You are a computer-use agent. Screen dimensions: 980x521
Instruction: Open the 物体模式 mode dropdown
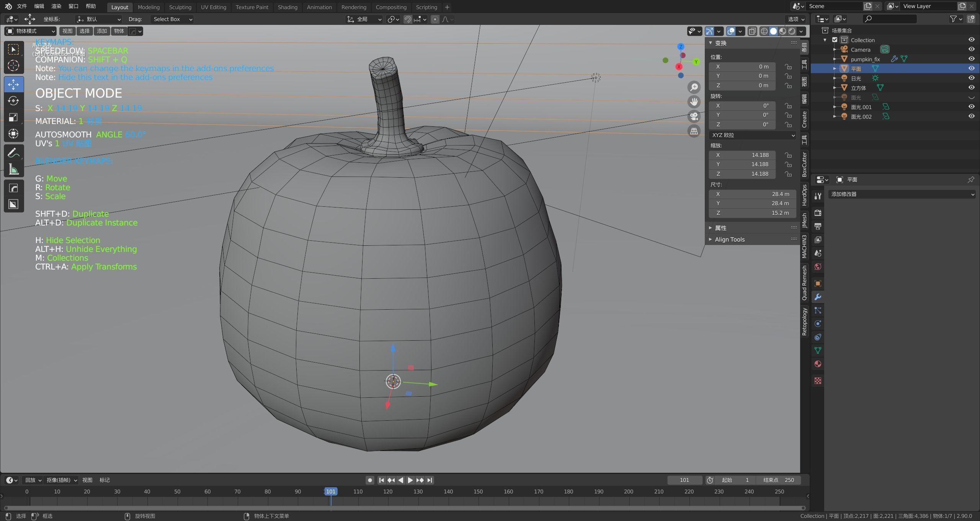pyautogui.click(x=31, y=31)
